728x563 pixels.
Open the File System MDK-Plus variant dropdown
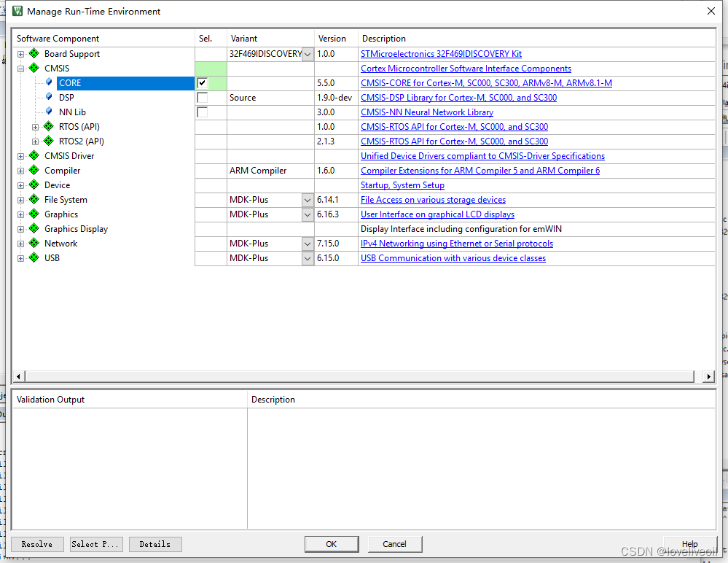(308, 201)
